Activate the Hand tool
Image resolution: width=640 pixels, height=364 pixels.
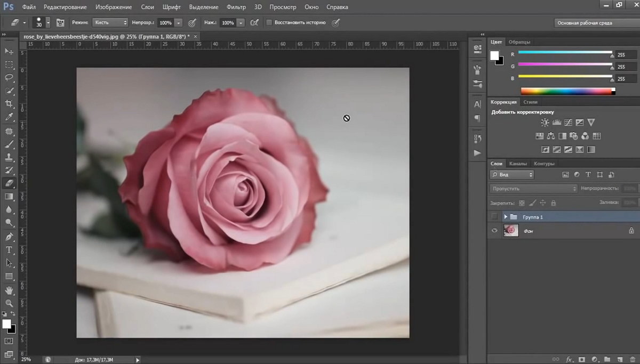pyautogui.click(x=9, y=290)
